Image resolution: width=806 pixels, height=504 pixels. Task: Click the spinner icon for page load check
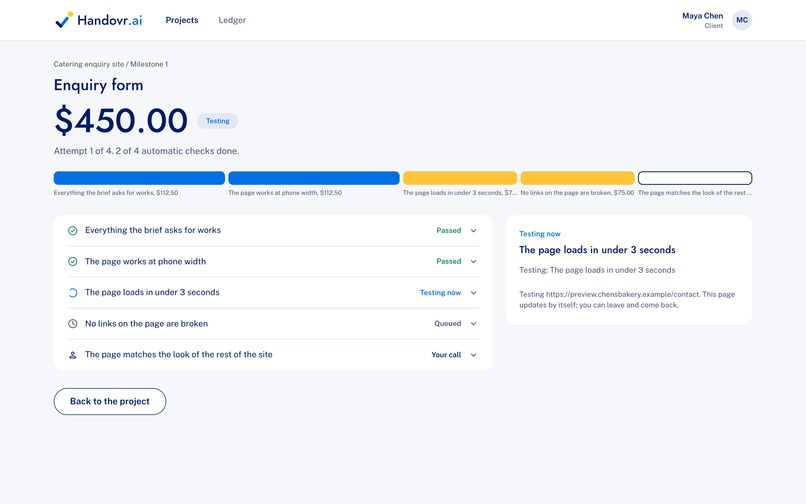coord(72,293)
